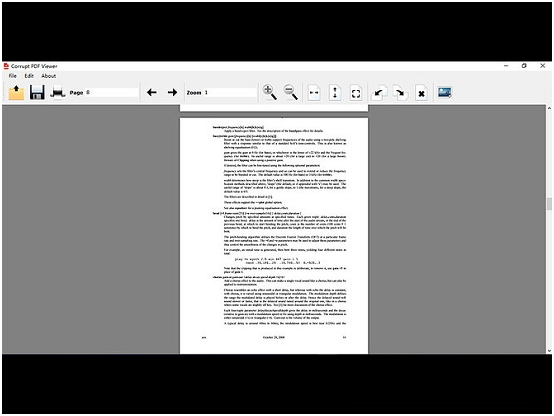
Task: Click the Page number input field
Action: point(111,93)
